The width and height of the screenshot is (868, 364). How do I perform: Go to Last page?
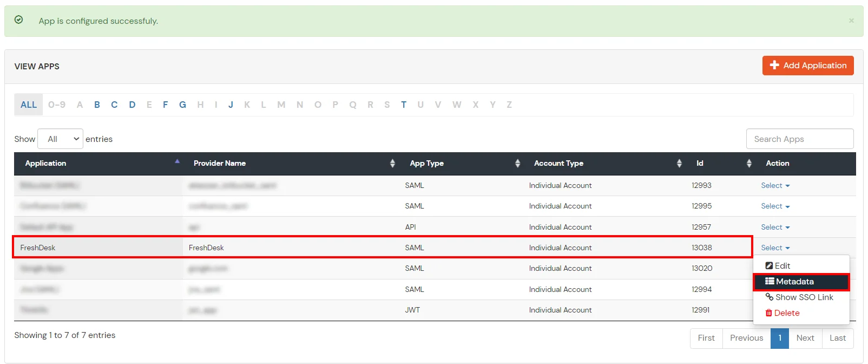click(x=838, y=338)
